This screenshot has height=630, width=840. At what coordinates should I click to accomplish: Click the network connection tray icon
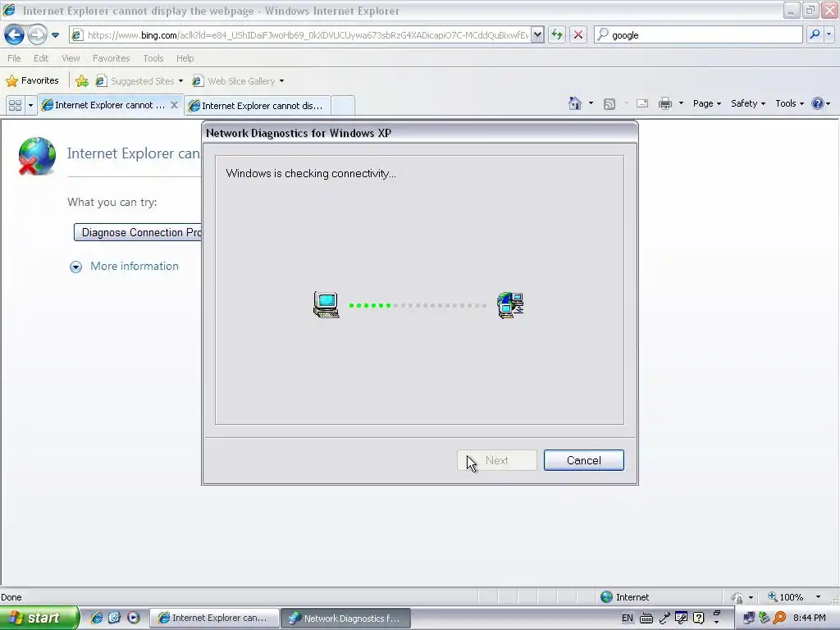(x=748, y=619)
